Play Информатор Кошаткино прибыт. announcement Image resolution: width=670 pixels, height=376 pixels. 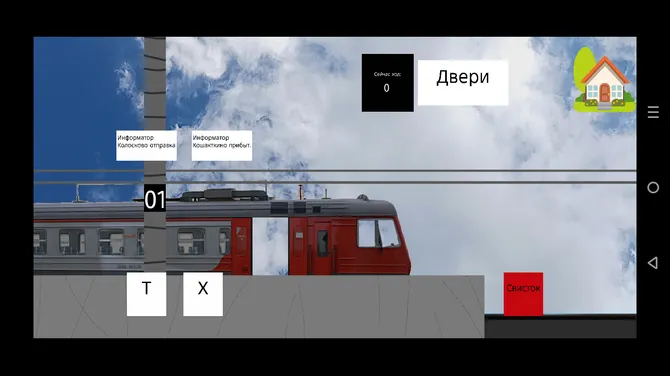222,146
